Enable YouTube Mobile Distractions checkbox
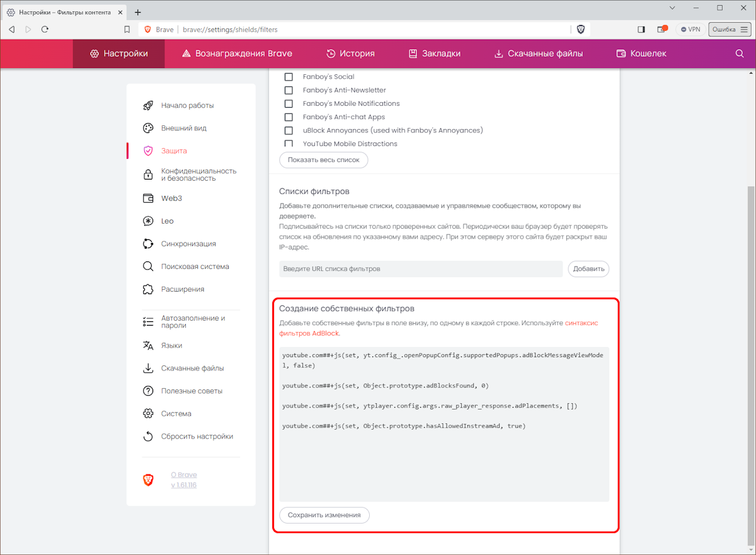 (x=289, y=144)
